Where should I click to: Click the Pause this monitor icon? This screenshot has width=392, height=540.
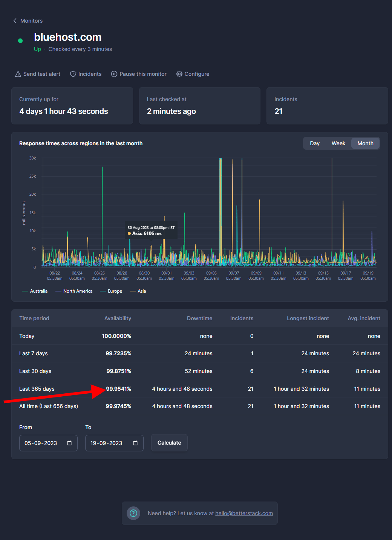pos(114,74)
